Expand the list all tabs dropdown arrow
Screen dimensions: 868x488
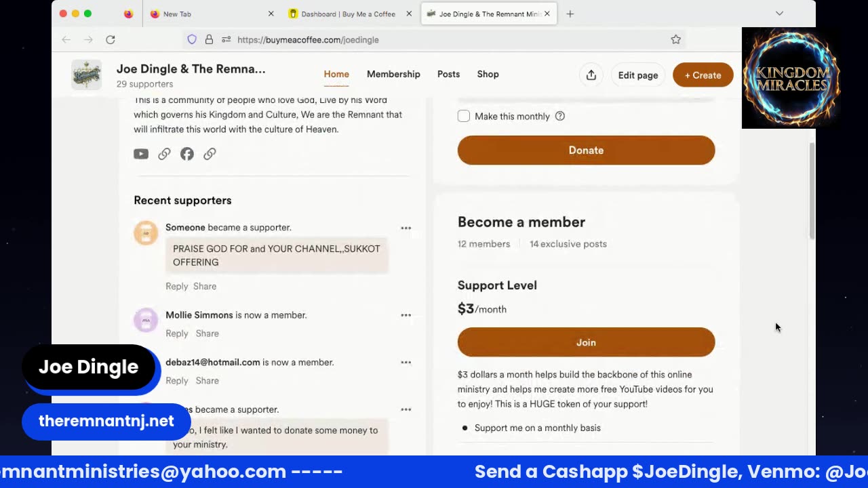coord(779,14)
